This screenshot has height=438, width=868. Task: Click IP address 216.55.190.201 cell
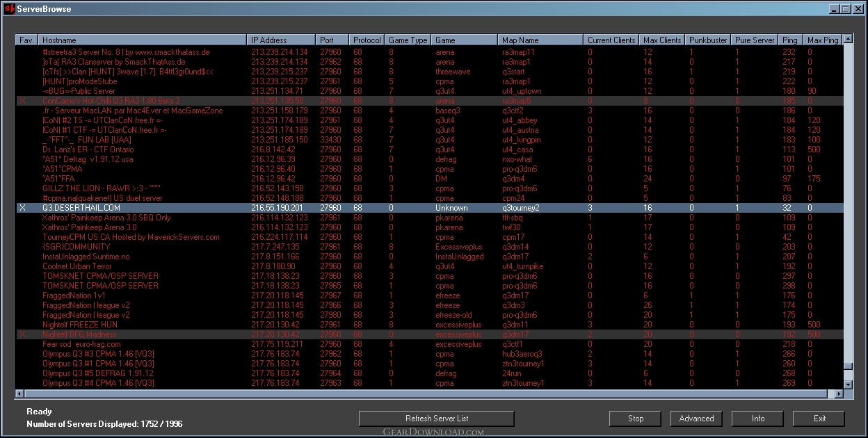pyautogui.click(x=277, y=208)
